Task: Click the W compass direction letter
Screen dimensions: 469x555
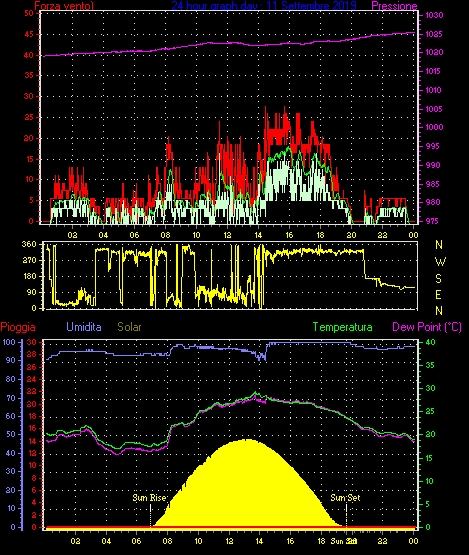Action: pyautogui.click(x=440, y=262)
